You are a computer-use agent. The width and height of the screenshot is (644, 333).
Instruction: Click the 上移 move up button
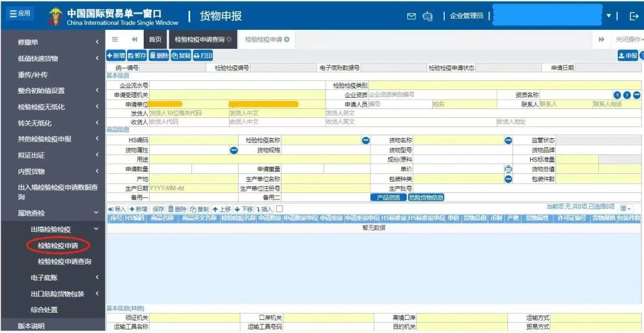click(222, 209)
